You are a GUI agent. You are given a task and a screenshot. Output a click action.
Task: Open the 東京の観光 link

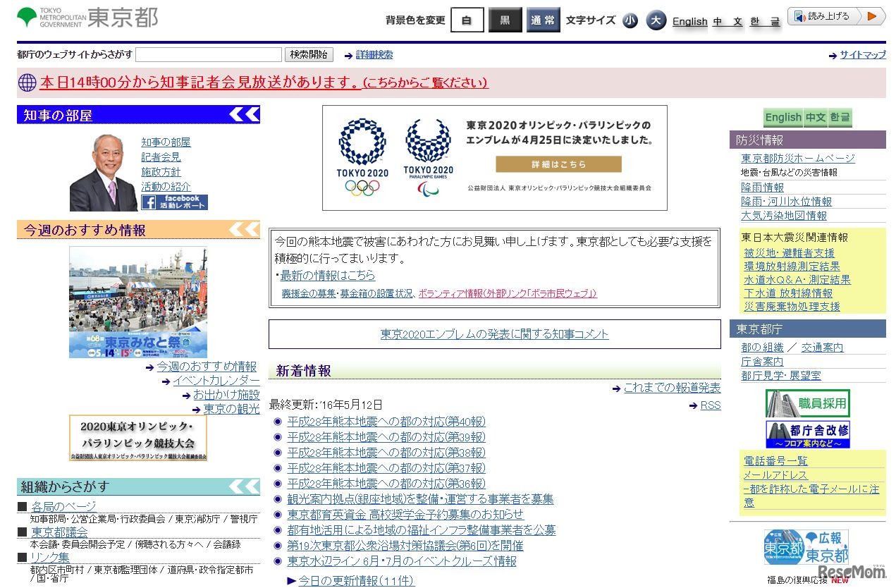[x=231, y=409]
